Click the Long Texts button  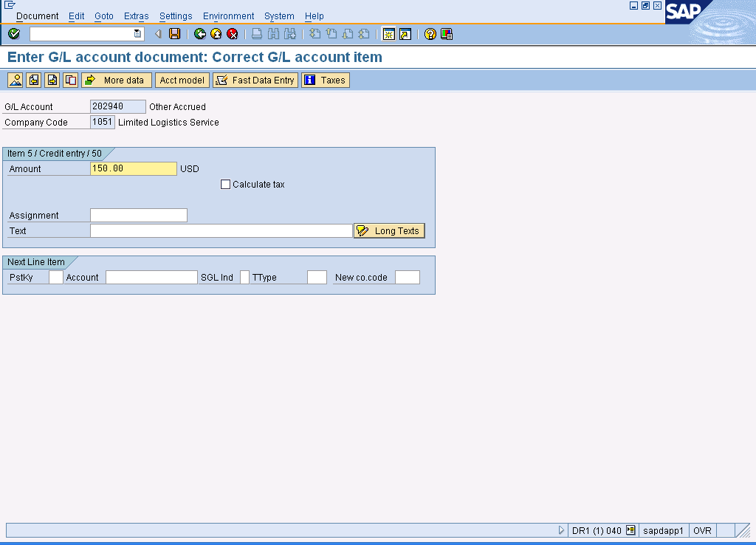[x=390, y=230]
